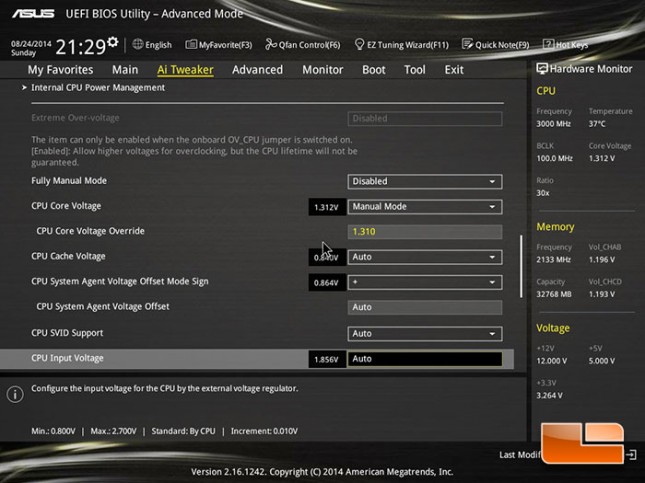
Task: Click the Memory Frequency 2133 MHz value
Action: click(x=553, y=260)
